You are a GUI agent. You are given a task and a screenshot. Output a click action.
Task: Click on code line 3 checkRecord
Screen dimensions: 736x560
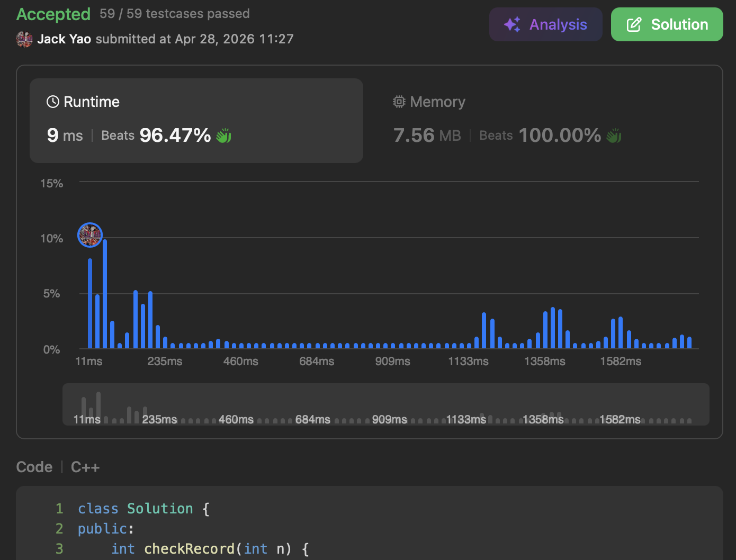tap(189, 549)
